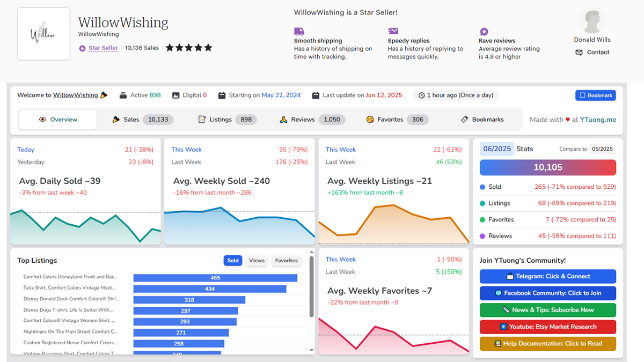Click the Custom Registered Nurse Comfort Colors listing
Viewport: 644px width, 362px height.
click(70, 343)
